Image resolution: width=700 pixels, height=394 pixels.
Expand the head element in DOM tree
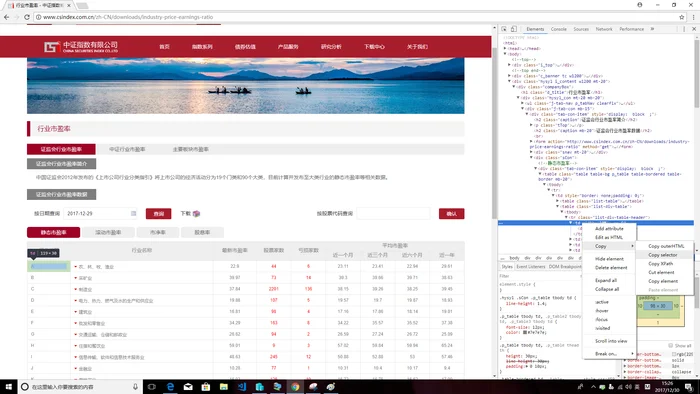pyautogui.click(x=505, y=48)
